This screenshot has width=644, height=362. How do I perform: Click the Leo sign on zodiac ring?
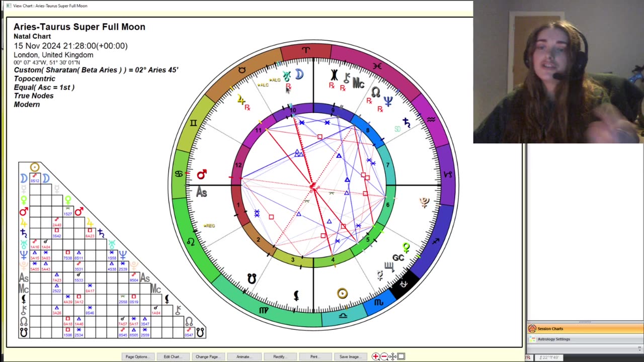tap(191, 242)
